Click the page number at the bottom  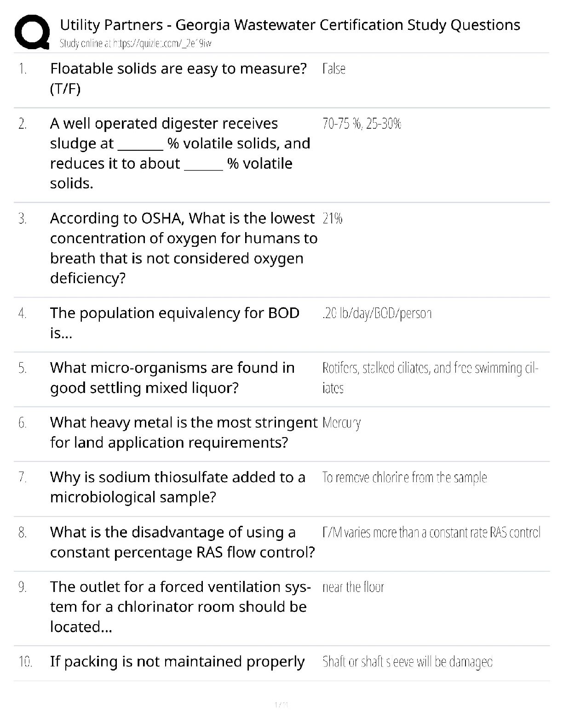pyautogui.click(x=281, y=704)
